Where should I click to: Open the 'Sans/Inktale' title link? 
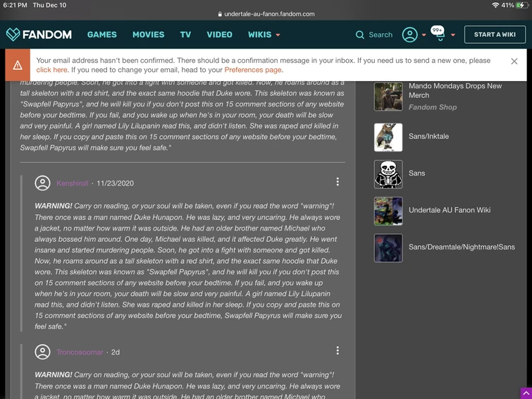tap(428, 137)
